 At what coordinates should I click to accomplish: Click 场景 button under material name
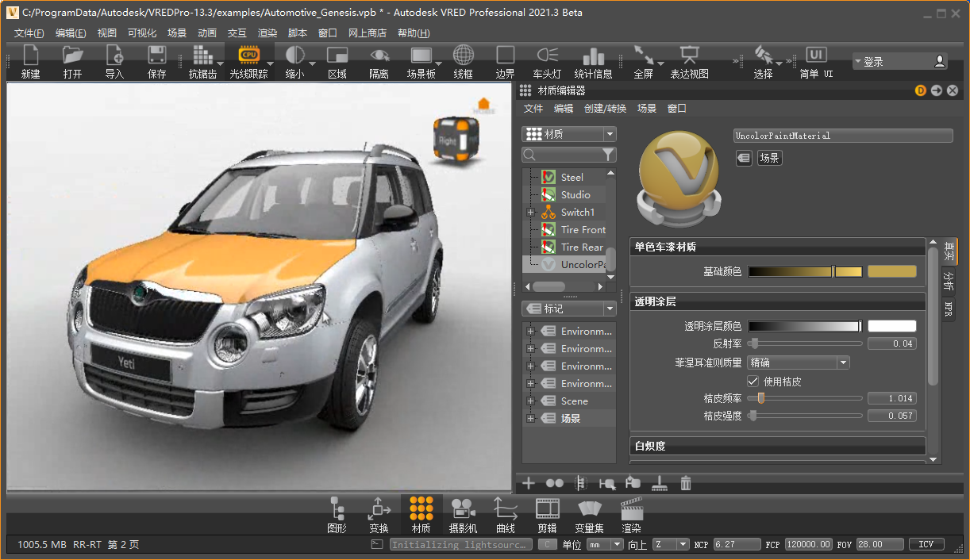pyautogui.click(x=769, y=158)
